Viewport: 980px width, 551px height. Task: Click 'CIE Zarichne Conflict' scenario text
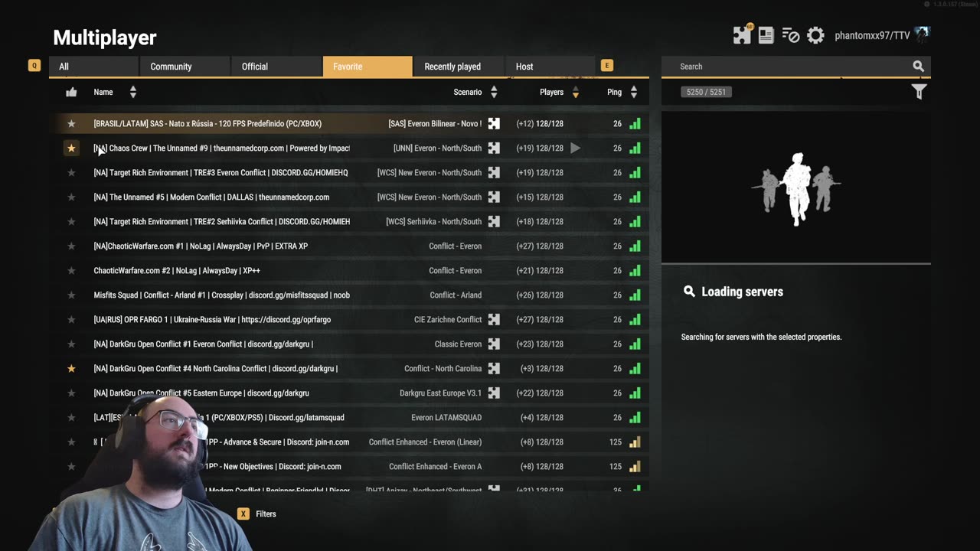point(448,319)
